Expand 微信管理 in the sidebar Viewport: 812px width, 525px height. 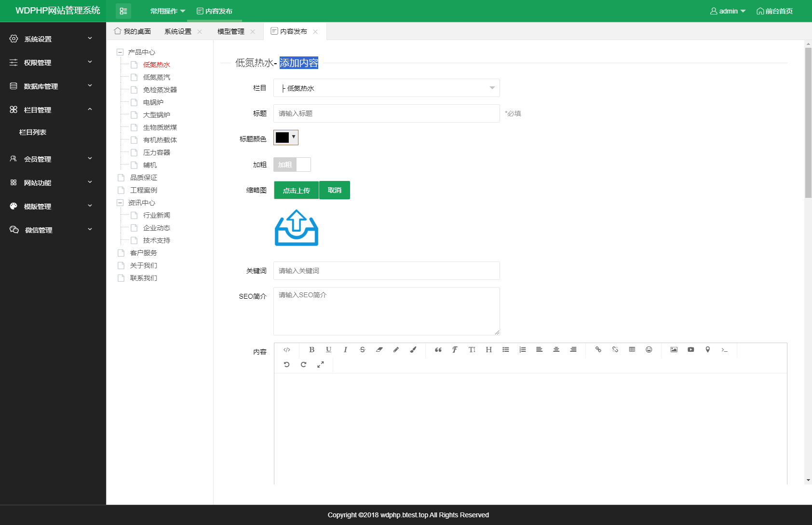point(52,230)
